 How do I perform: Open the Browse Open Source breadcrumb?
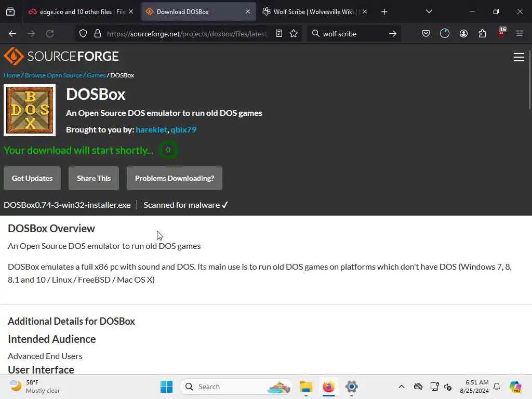click(x=54, y=75)
